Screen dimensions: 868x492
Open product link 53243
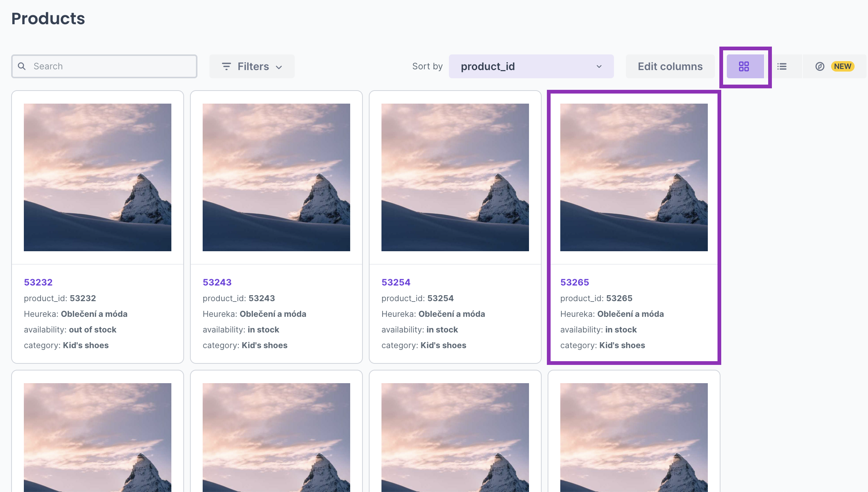pos(217,282)
